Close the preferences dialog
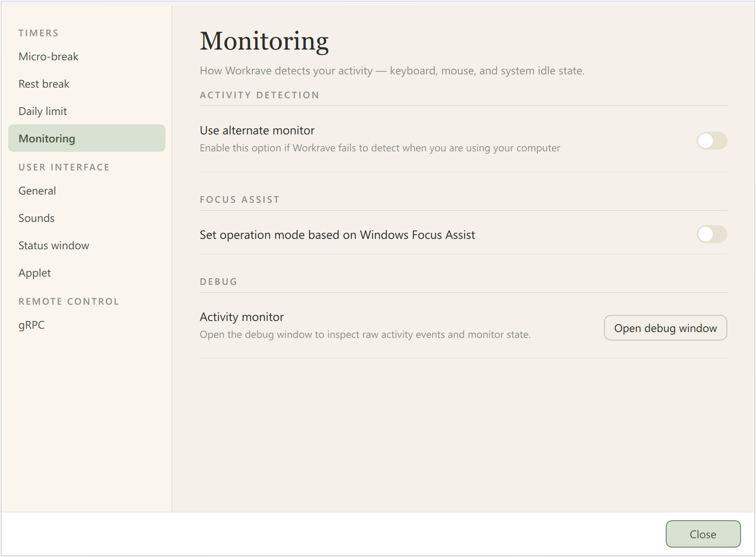 [x=703, y=534]
